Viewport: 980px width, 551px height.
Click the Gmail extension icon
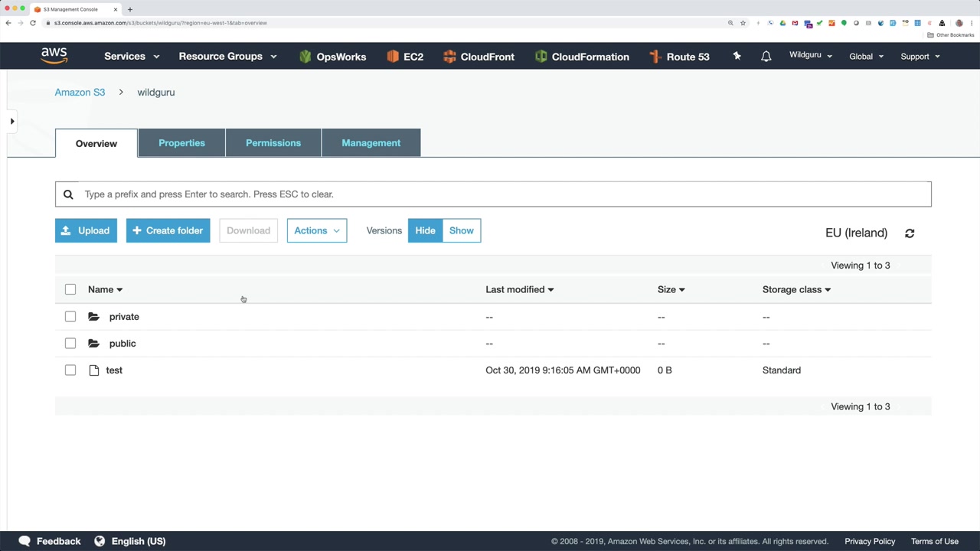[x=795, y=23]
